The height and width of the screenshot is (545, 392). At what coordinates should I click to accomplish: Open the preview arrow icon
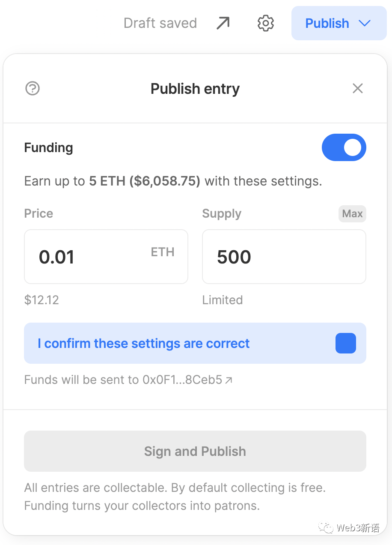[x=223, y=23]
